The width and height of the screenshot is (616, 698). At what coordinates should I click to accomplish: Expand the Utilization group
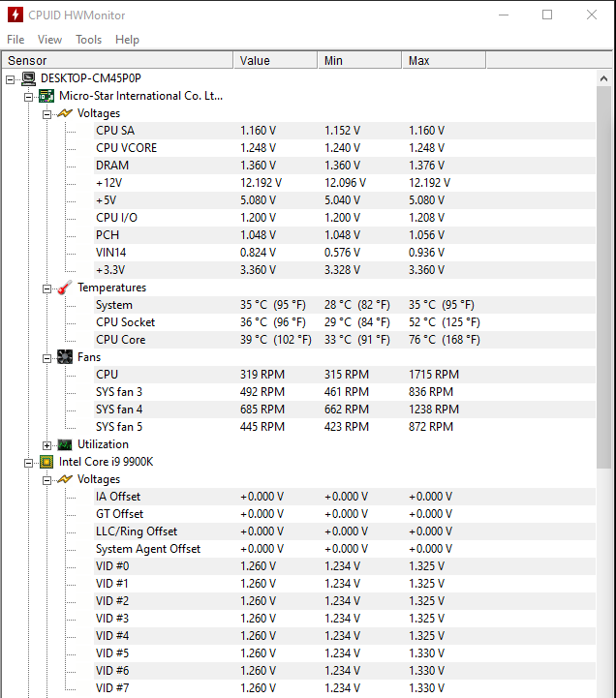click(46, 446)
